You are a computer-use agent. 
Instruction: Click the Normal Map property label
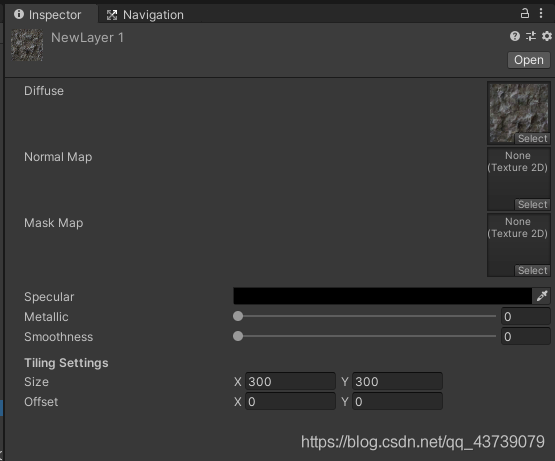tap(58, 157)
